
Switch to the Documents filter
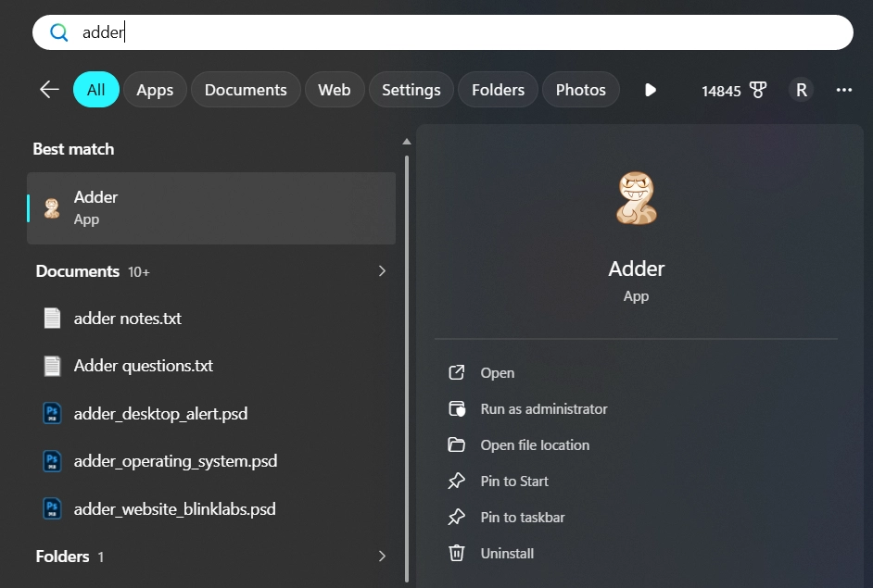pyautogui.click(x=246, y=90)
